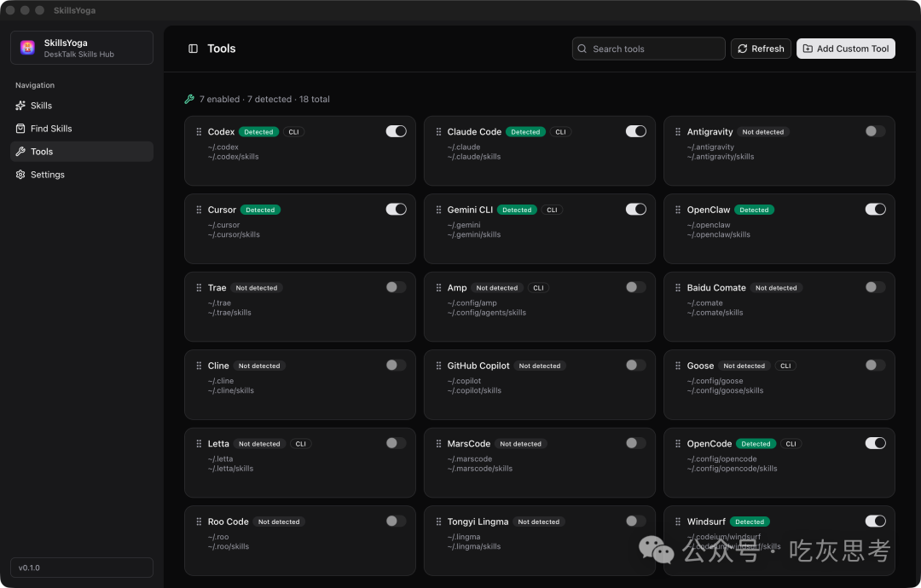
Task: Click the '7 enabled · 7 detected · 18 total' summary
Action: coord(264,99)
